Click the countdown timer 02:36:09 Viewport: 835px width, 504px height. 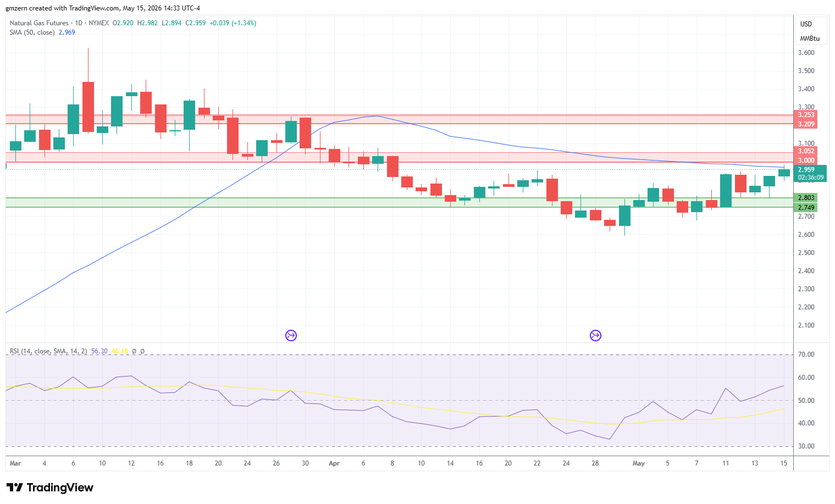coord(811,178)
